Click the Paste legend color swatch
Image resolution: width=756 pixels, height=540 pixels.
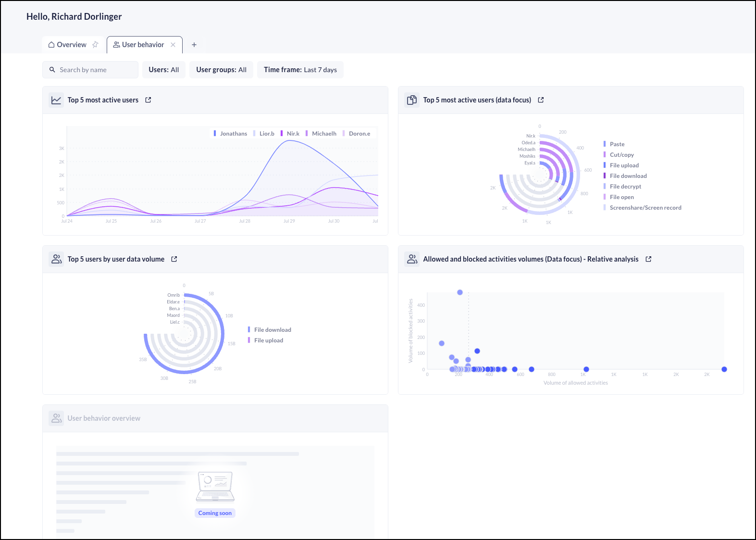pyautogui.click(x=605, y=144)
